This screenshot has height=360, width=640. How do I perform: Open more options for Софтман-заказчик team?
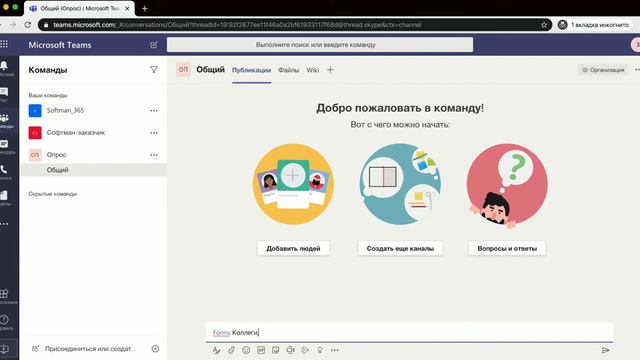coord(154,133)
